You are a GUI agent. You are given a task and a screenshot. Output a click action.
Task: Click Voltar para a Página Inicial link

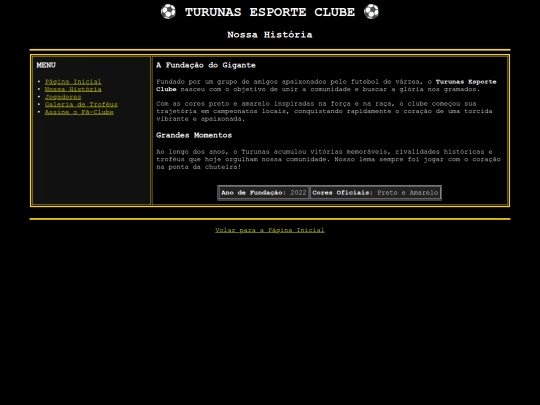pos(270,230)
